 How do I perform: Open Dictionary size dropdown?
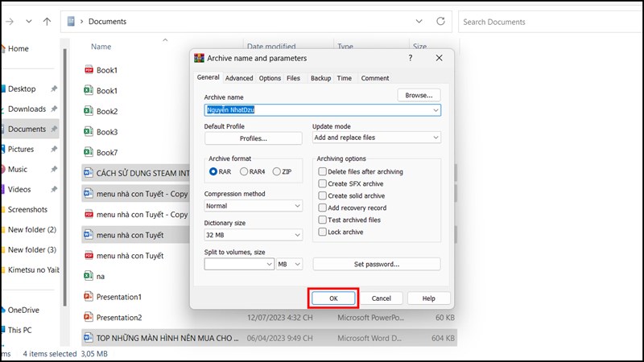pyautogui.click(x=254, y=235)
